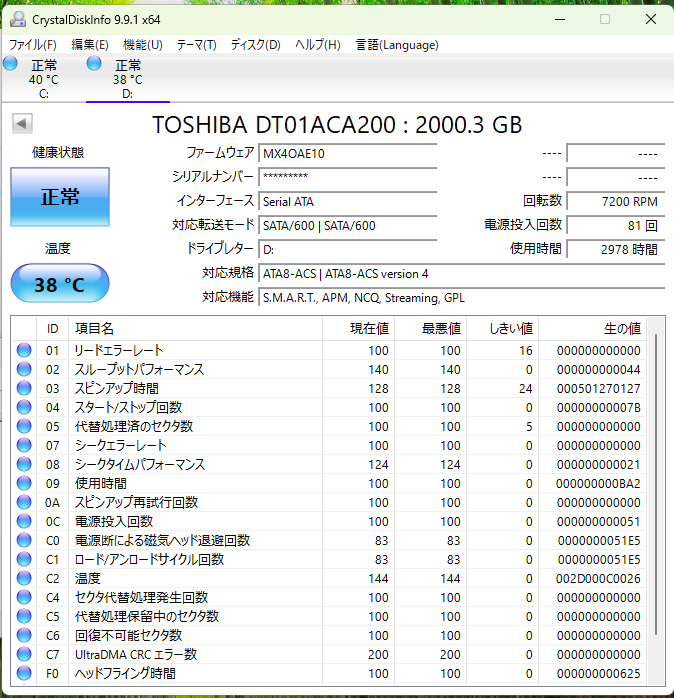The height and width of the screenshot is (698, 674).
Task: Click raw value 002D000C0026 in 温度 row
Action: coord(598,578)
